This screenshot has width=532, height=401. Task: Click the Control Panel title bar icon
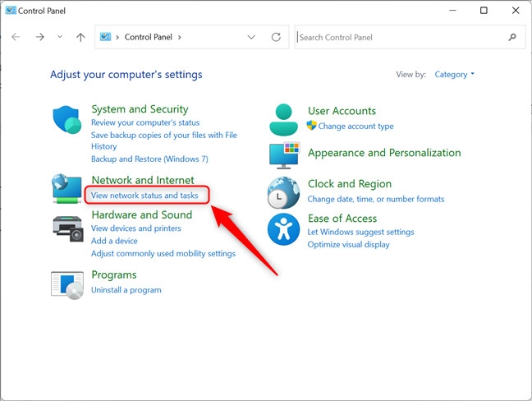(x=11, y=10)
